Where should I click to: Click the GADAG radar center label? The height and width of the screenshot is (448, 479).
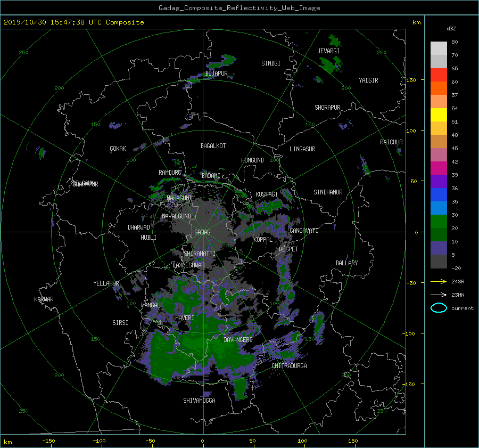point(202,232)
